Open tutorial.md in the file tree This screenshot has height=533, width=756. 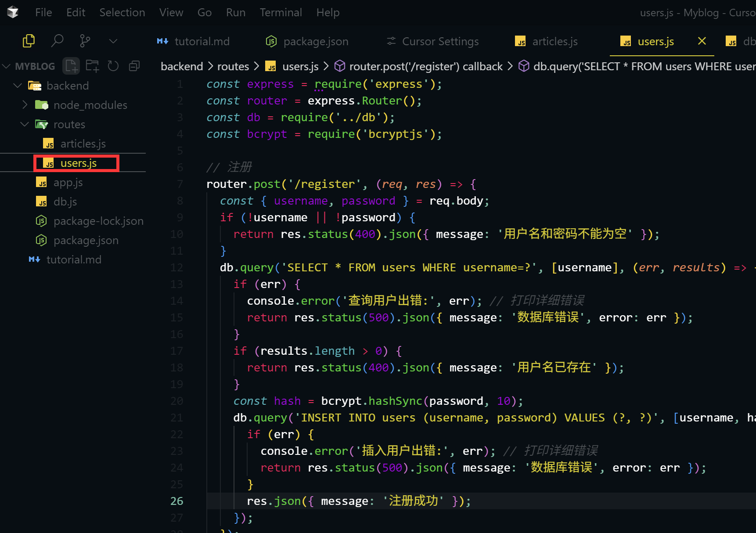point(73,259)
